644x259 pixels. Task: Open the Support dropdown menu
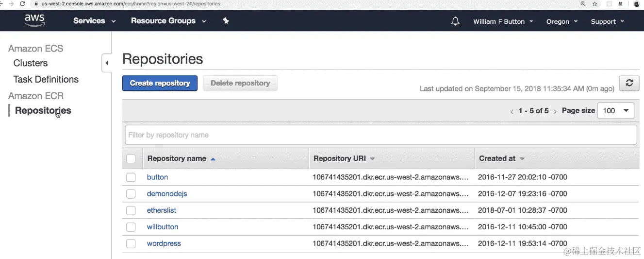pyautogui.click(x=608, y=21)
